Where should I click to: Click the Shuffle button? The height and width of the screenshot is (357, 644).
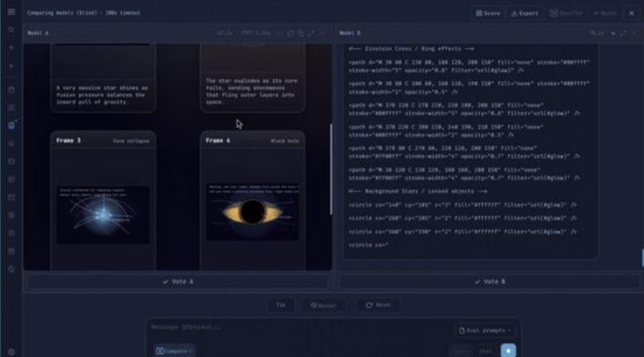[x=566, y=13]
